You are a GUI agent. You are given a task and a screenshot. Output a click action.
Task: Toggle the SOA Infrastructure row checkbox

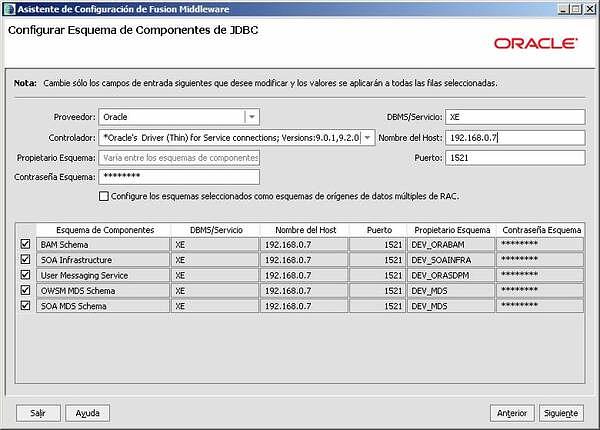25,259
